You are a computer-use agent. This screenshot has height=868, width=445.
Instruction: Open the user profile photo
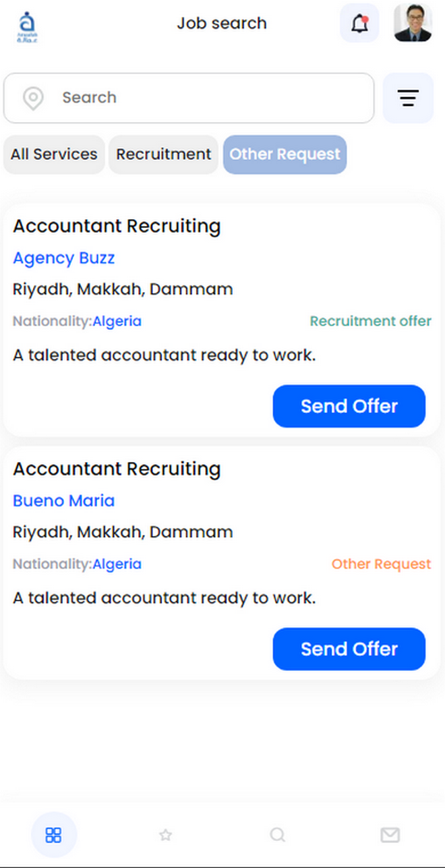pos(413,23)
